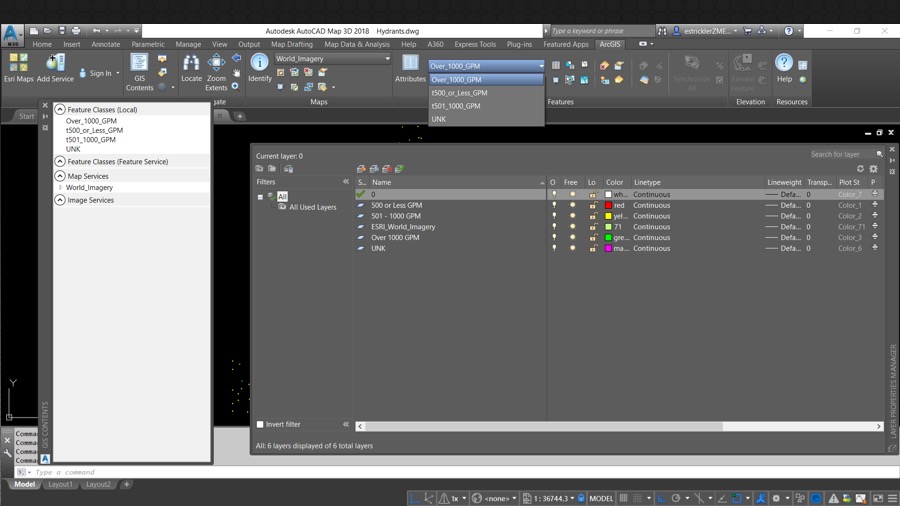Click the Search for layer field

click(x=846, y=154)
